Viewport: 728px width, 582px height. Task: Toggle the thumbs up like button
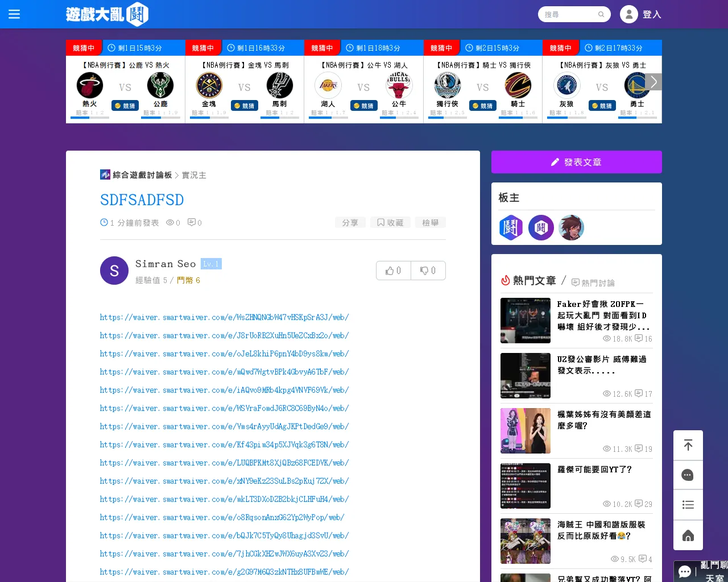tap(393, 271)
